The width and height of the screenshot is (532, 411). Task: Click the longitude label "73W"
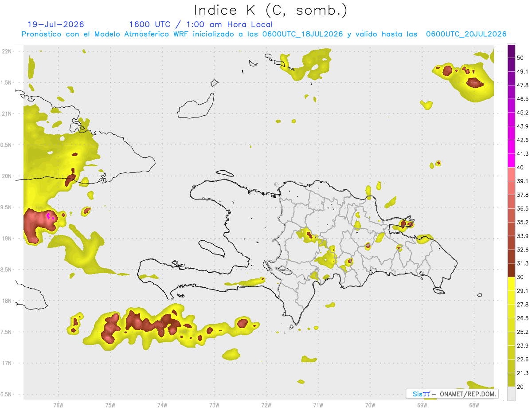214,405
